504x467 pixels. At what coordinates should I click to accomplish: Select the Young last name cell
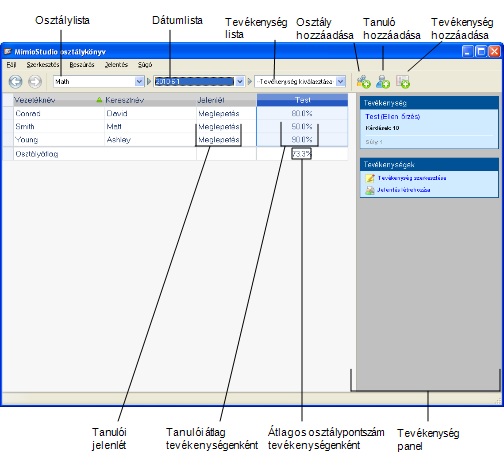tap(59, 139)
